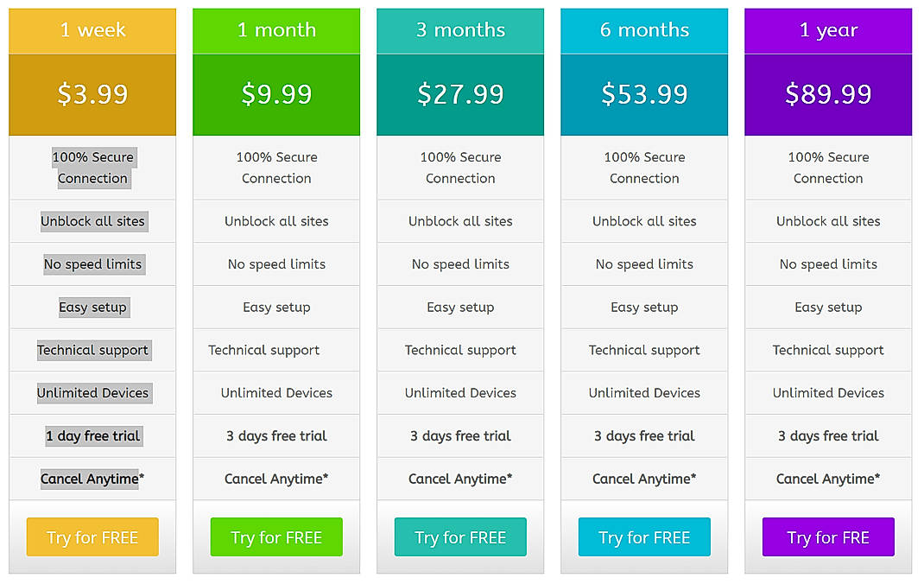
Task: Click the $27.99 price cell
Action: tap(459, 94)
